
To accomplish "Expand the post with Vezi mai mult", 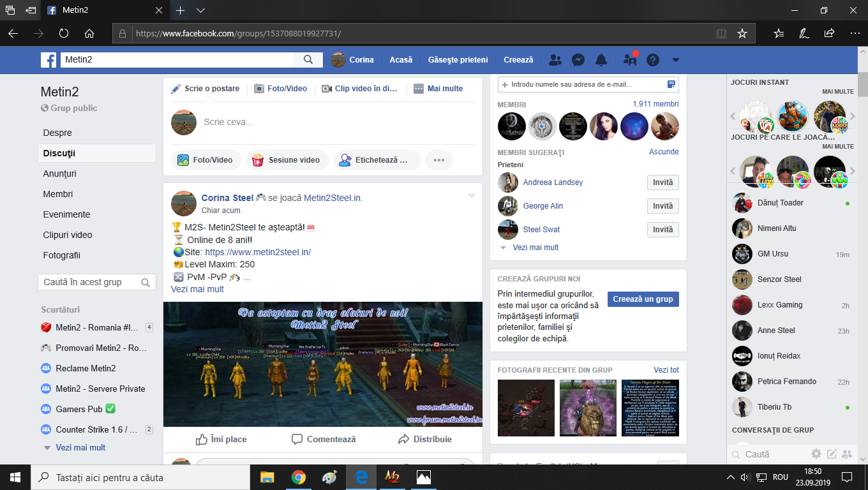I will tap(197, 289).
